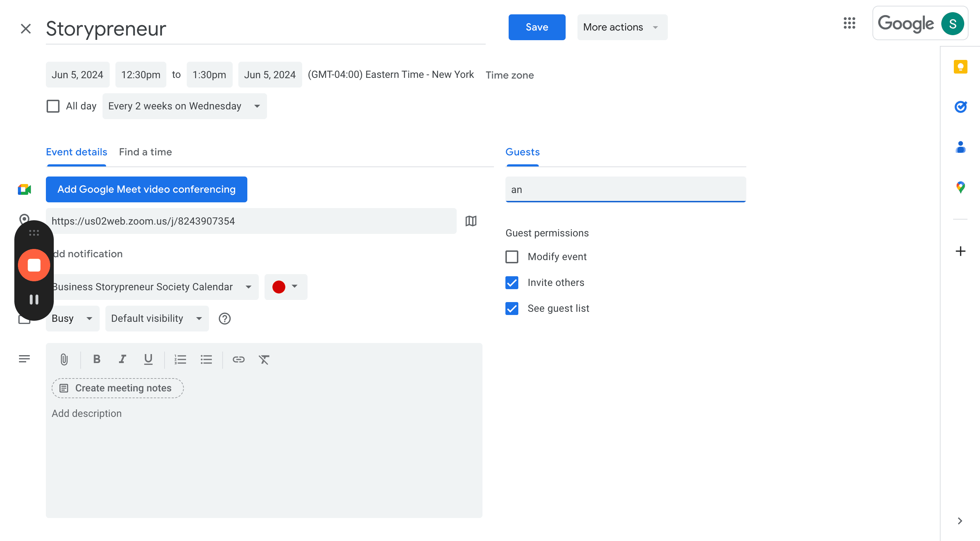Uncheck Invite others permission
Viewport: 980px width, 541px height.
tap(512, 282)
